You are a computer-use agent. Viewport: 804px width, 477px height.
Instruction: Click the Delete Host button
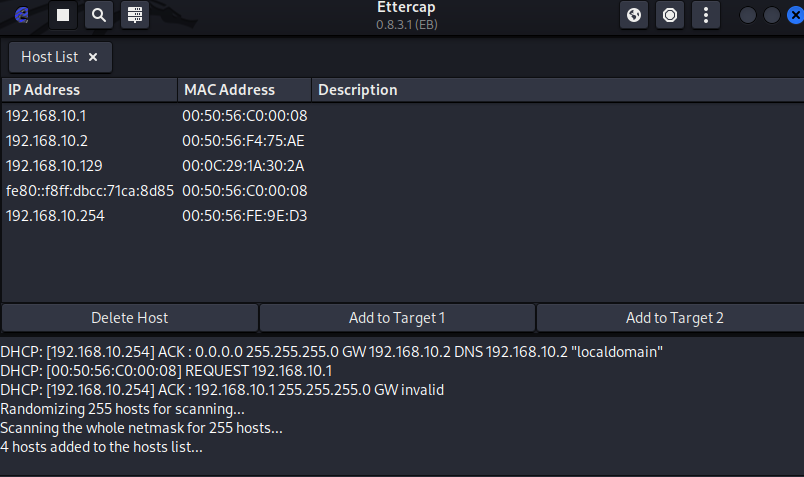coord(130,318)
